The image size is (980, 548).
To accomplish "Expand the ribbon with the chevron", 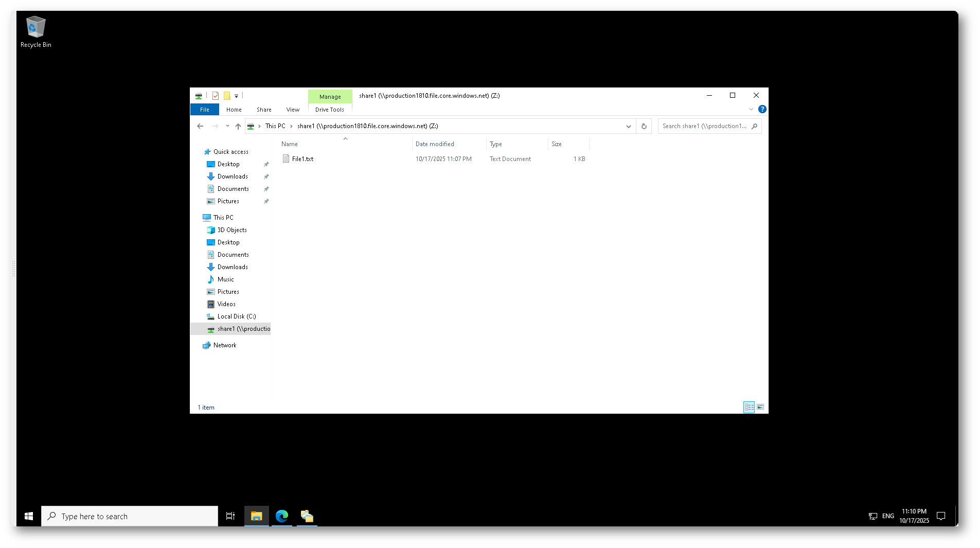I will point(751,109).
